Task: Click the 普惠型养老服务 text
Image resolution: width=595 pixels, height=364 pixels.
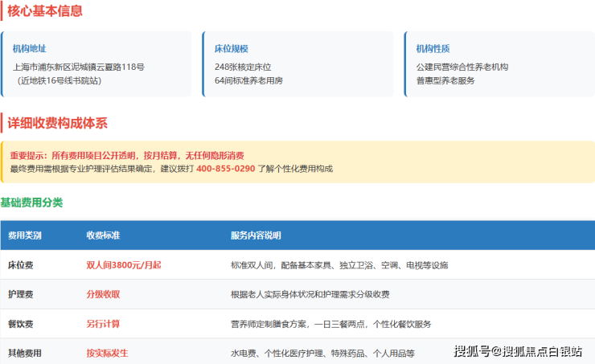Action: point(445,81)
